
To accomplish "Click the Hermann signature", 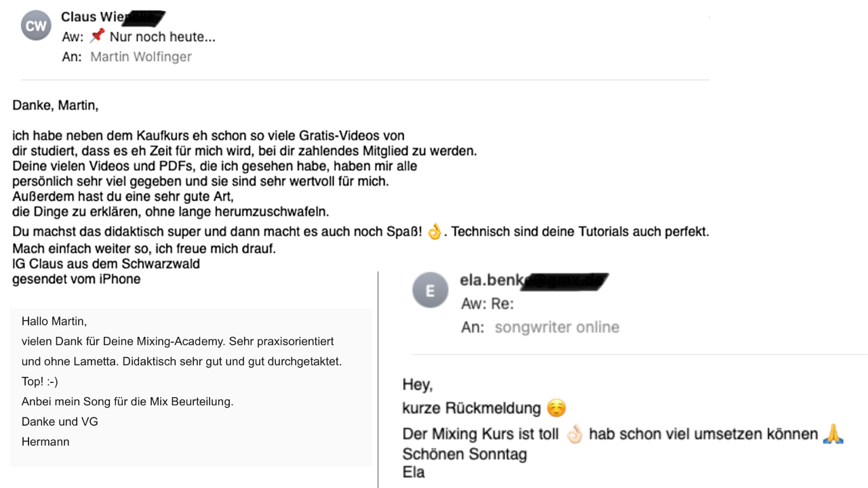I will [x=45, y=442].
